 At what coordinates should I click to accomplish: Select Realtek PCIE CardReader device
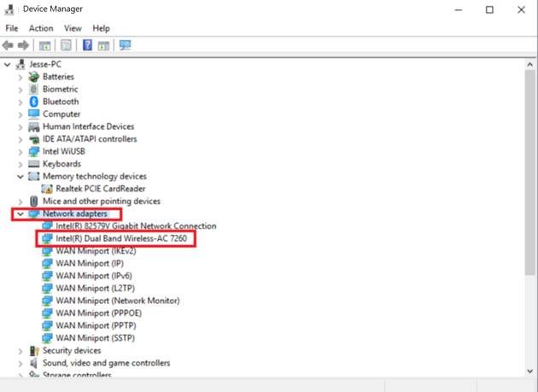coord(101,189)
